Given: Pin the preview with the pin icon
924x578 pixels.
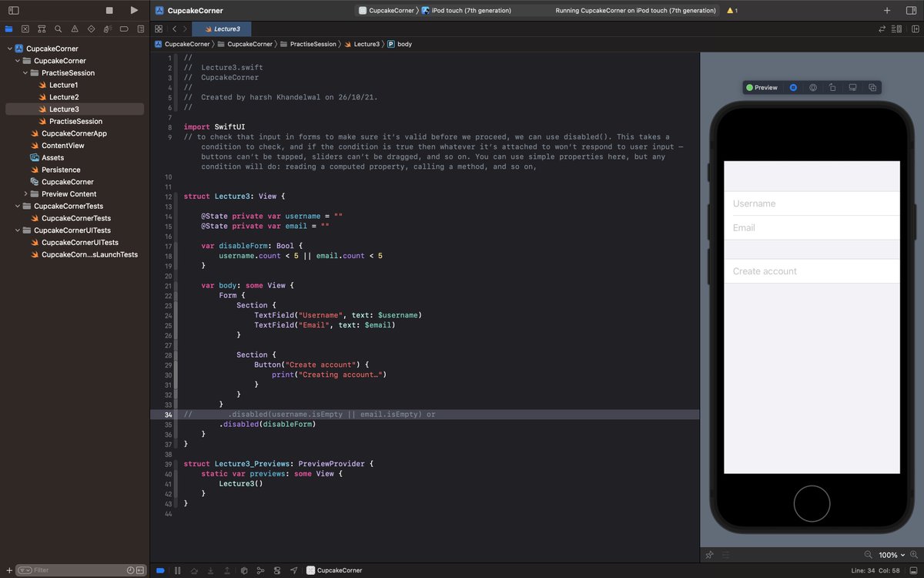Looking at the screenshot, I should (710, 555).
